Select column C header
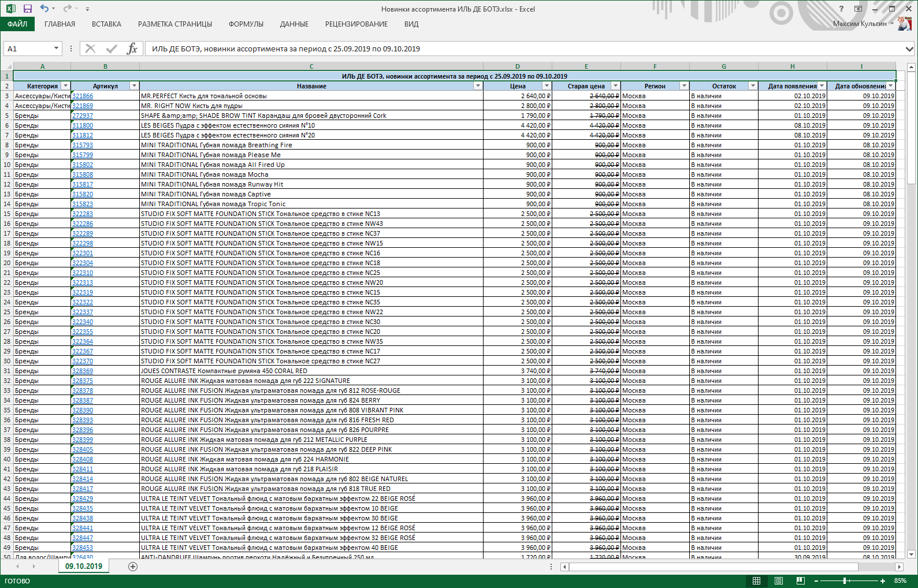 pos(311,66)
